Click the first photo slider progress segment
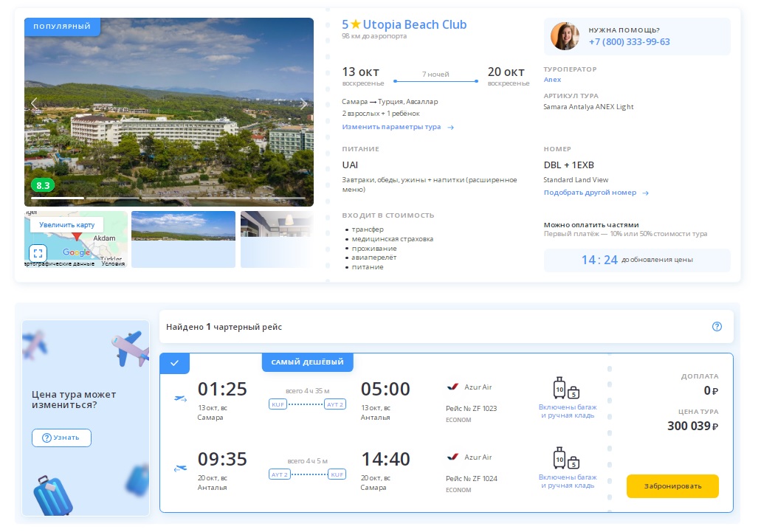 tap(58, 198)
